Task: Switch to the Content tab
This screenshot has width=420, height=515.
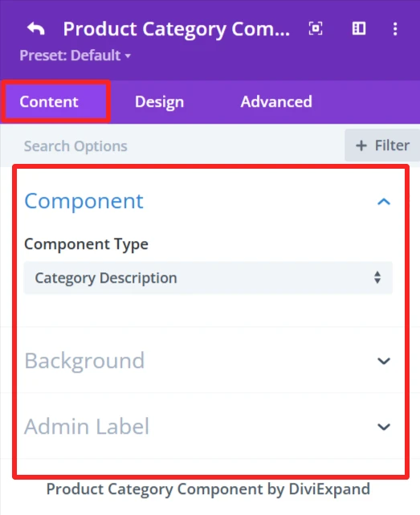Action: pyautogui.click(x=49, y=102)
